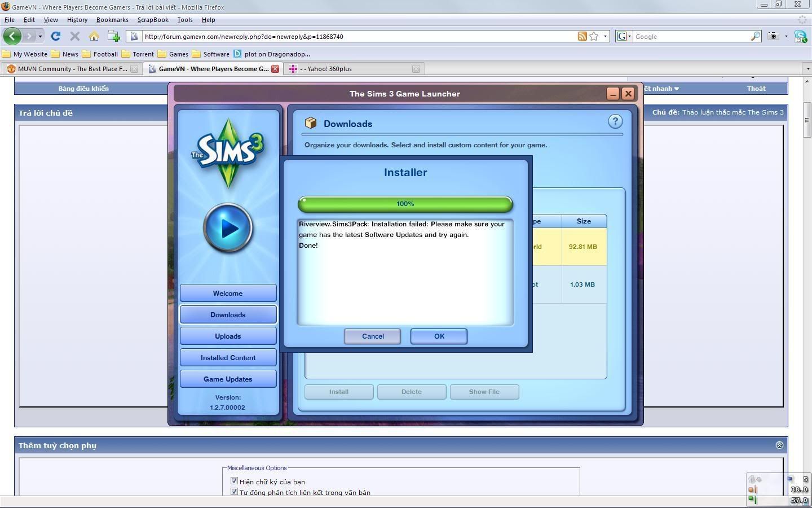Bookmark this page with the star icon
Screen dimensions: 812x508
click(594, 36)
